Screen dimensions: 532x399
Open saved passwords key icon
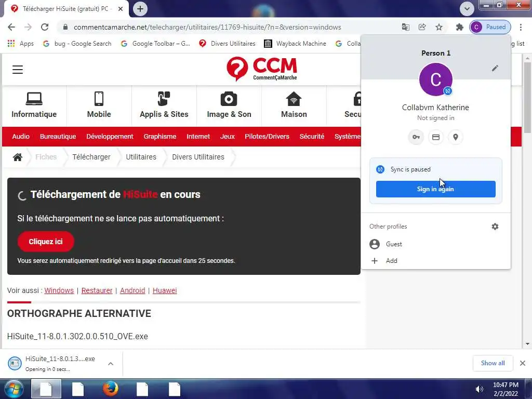(x=416, y=137)
